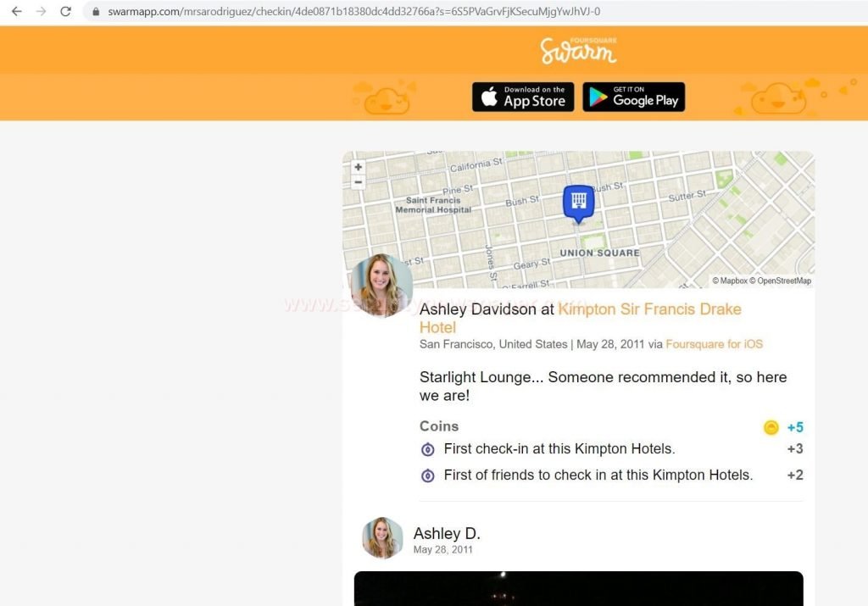
Task: Zoom out the map with minus button
Action: tap(359, 182)
